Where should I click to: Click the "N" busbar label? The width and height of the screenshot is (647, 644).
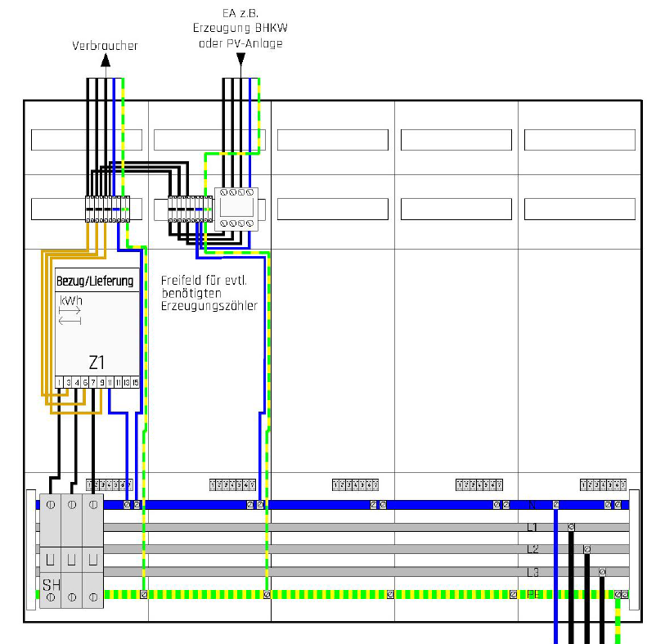point(532,504)
